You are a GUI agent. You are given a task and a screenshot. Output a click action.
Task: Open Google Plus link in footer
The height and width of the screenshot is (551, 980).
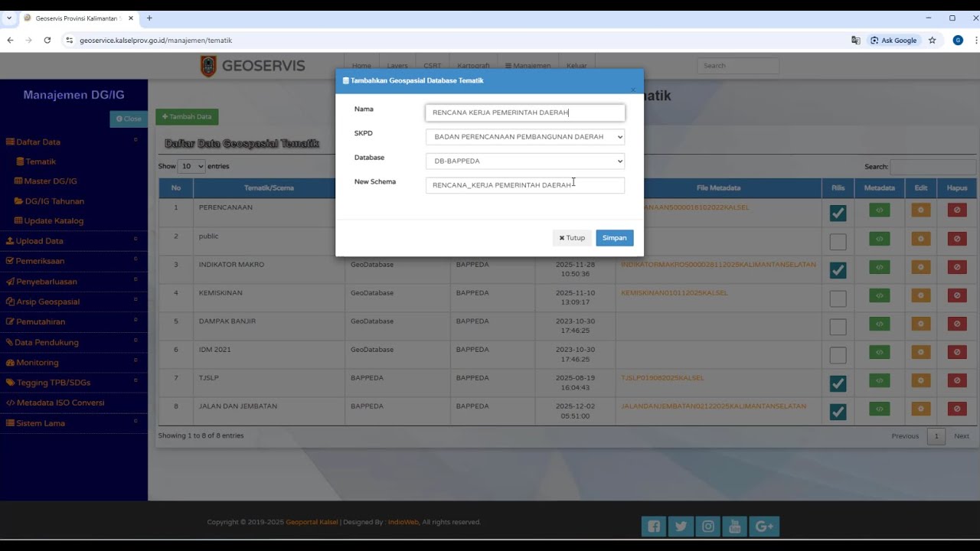click(764, 526)
